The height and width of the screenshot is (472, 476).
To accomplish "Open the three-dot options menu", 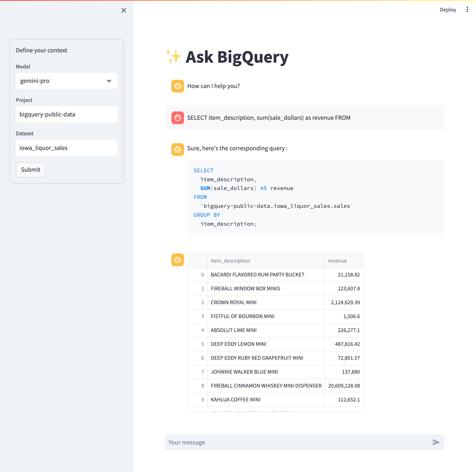I will tap(467, 9).
